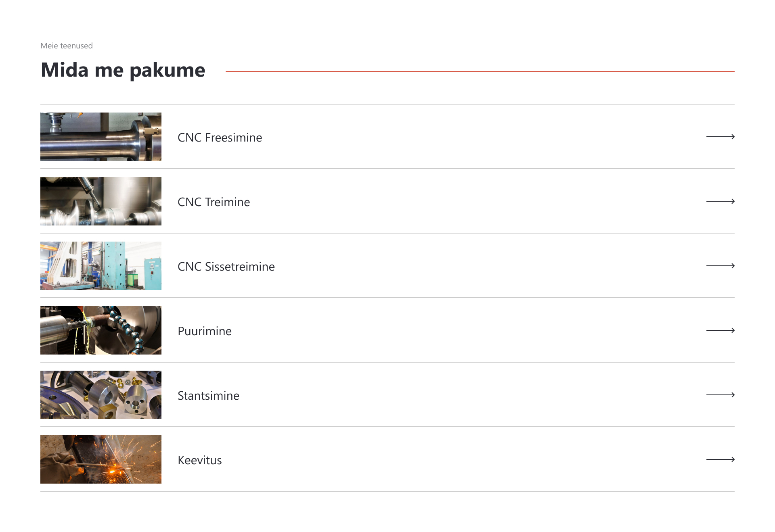Click the Keevitus welding sparks thumbnail
The height and width of the screenshot is (532, 775).
point(101,459)
